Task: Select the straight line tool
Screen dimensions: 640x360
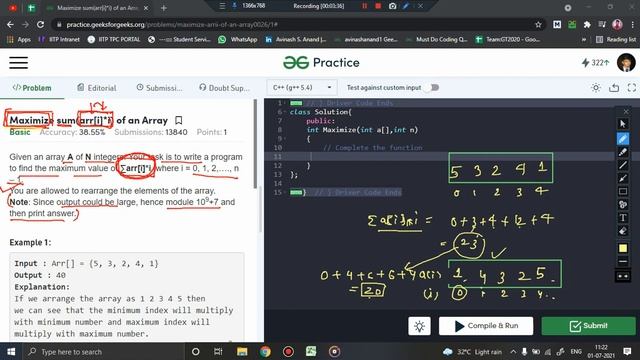Action: pyautogui.click(x=622, y=165)
